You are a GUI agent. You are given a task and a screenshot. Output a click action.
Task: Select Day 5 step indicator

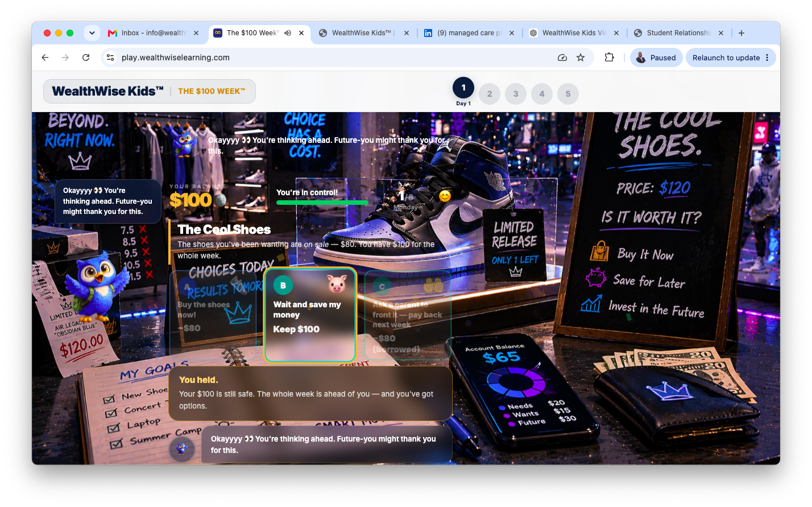click(x=568, y=94)
